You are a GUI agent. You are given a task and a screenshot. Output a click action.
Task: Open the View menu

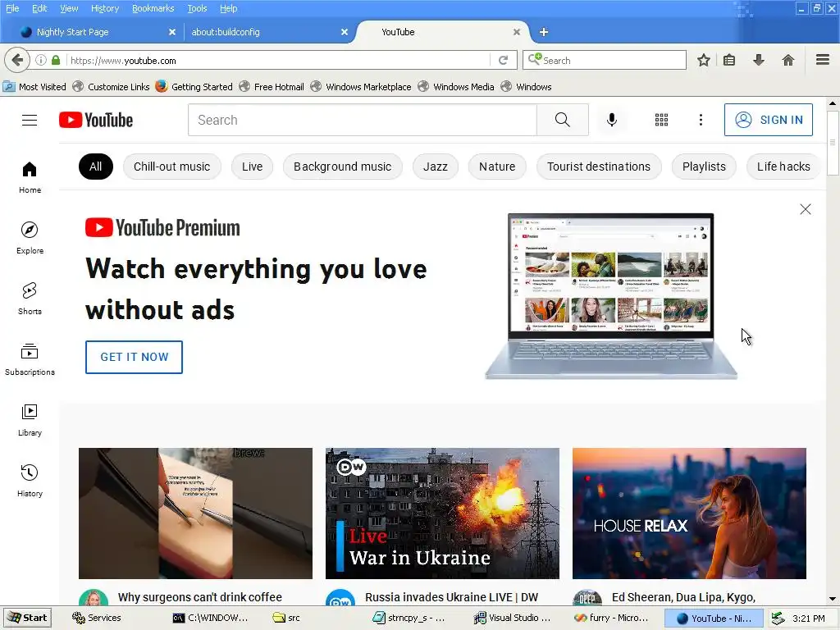(69, 8)
